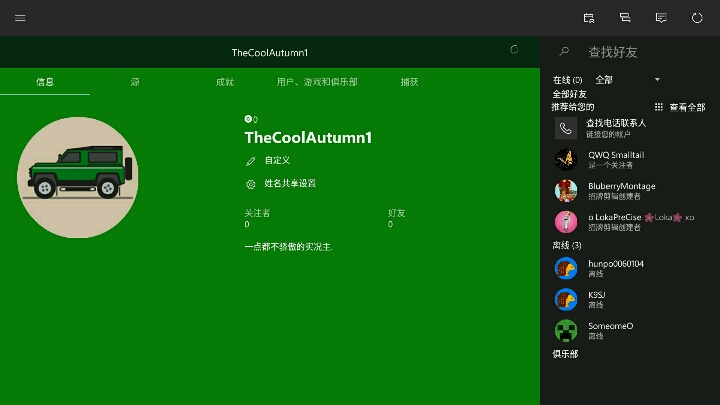Click the green jeep profile picture
The height and width of the screenshot is (405, 720).
[x=78, y=178]
